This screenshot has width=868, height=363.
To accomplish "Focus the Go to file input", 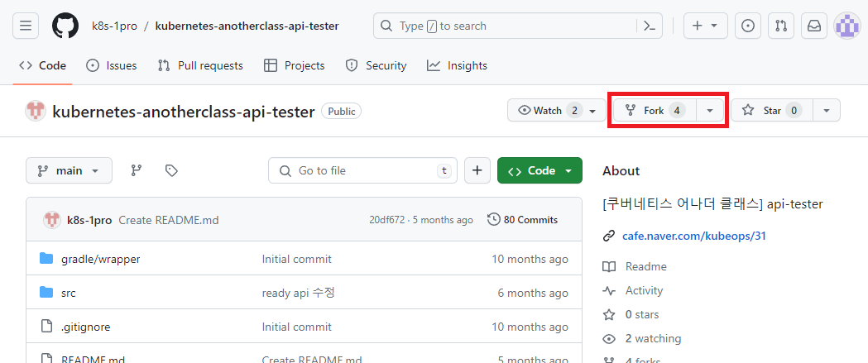I will (x=362, y=171).
